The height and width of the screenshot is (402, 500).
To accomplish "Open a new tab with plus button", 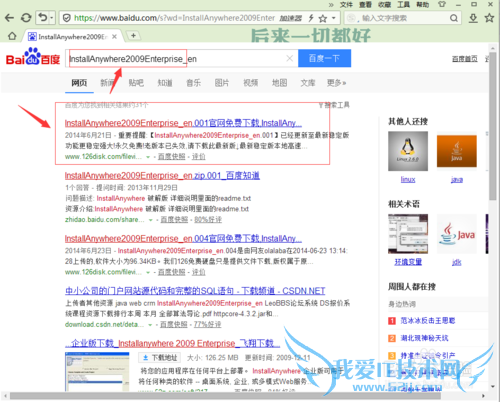I will (x=133, y=35).
